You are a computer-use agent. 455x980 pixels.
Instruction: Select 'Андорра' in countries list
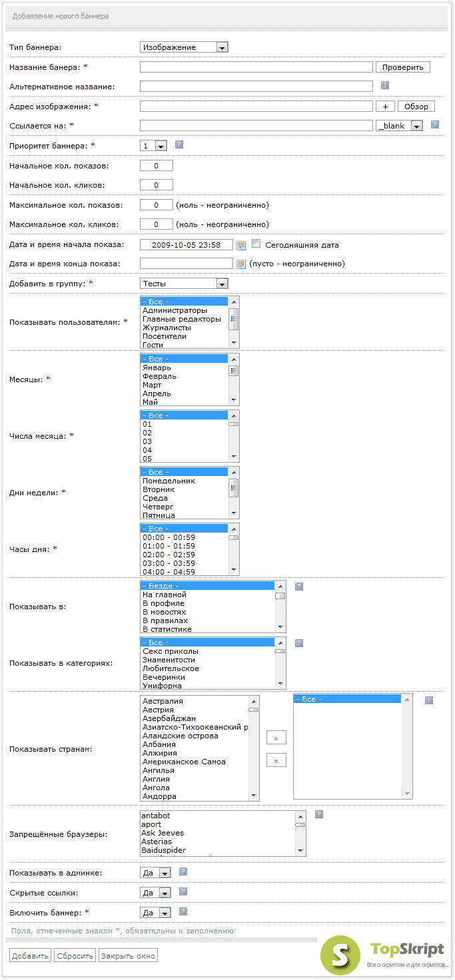[195, 796]
